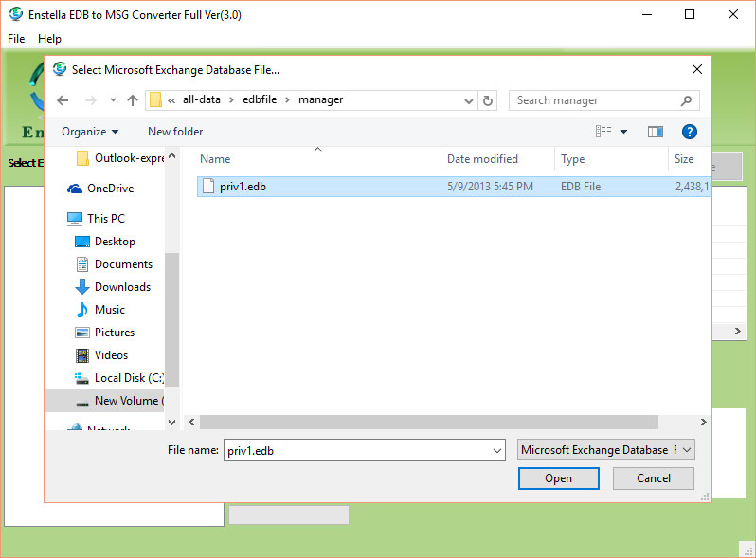
Task: Open the Help menu
Action: click(x=49, y=39)
